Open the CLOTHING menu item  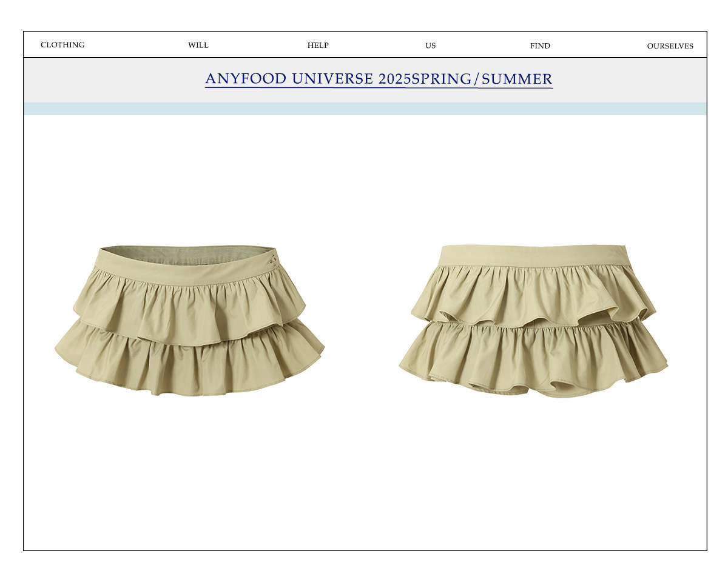pyautogui.click(x=62, y=45)
